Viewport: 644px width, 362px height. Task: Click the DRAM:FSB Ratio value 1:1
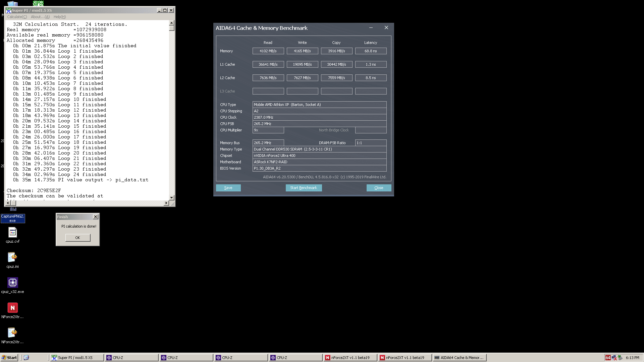(x=371, y=143)
